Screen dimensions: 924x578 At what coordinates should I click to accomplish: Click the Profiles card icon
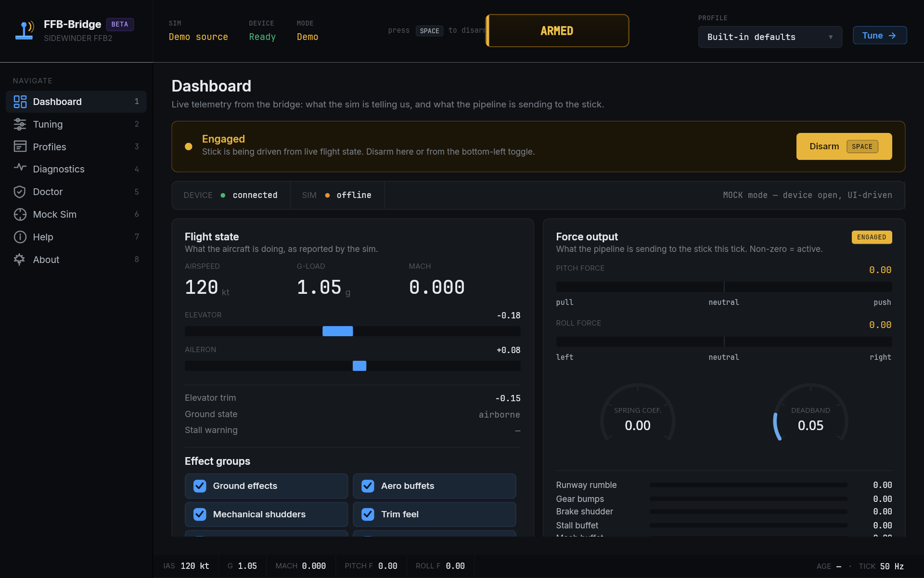coord(20,146)
